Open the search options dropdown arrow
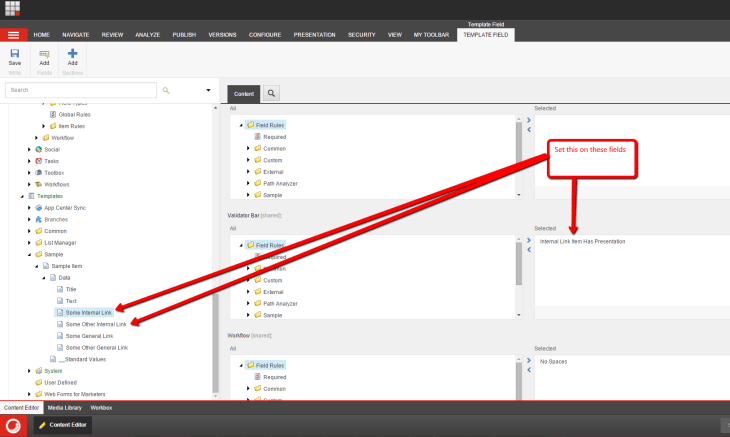Image resolution: width=730 pixels, height=437 pixels. pos(208,90)
